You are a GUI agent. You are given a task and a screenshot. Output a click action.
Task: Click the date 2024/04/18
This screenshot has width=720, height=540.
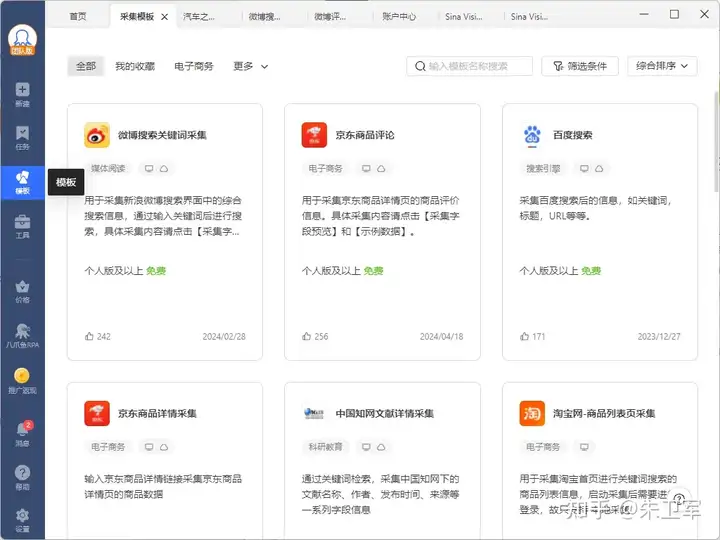(441, 337)
